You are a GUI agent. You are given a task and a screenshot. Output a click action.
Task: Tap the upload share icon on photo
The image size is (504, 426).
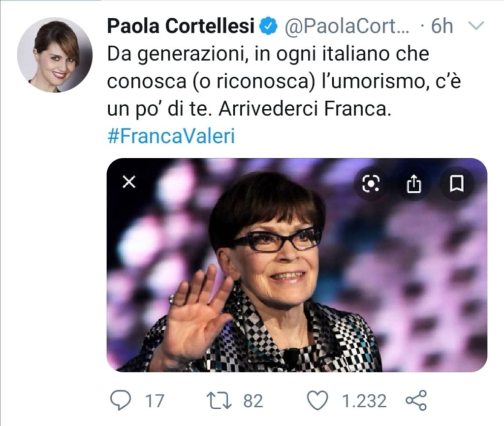(414, 183)
